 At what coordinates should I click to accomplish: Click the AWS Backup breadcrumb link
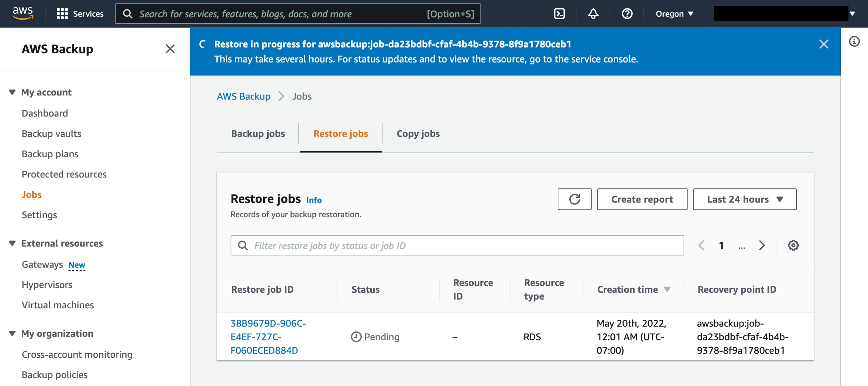(x=243, y=96)
